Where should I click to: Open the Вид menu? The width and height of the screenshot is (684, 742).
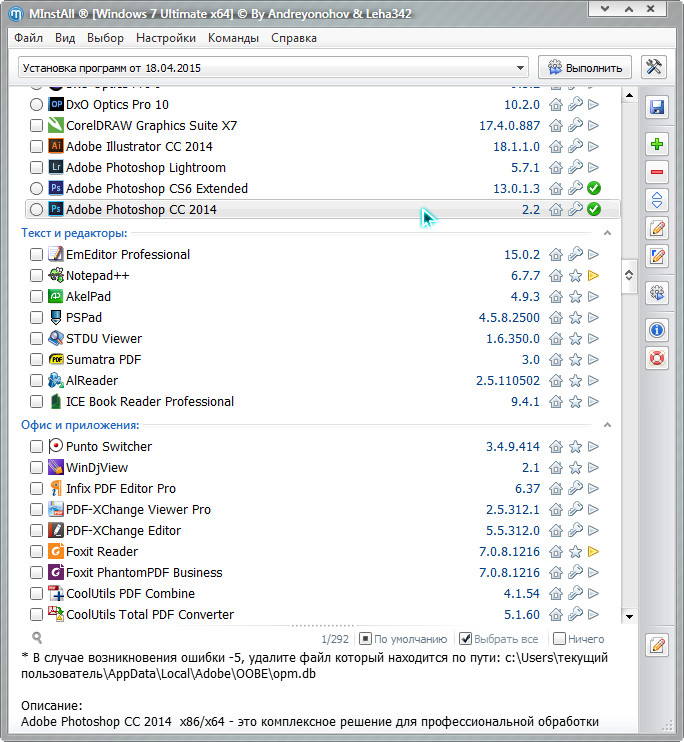[65, 38]
